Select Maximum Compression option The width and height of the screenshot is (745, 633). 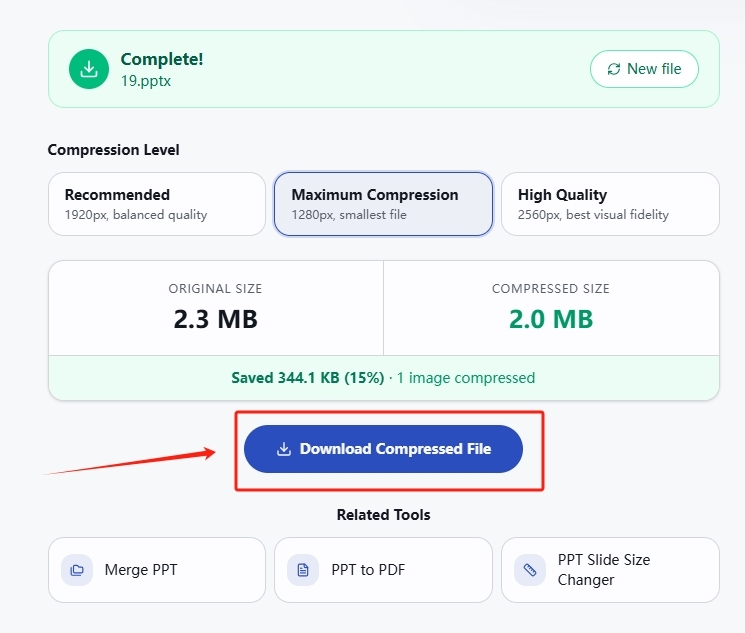(x=383, y=204)
